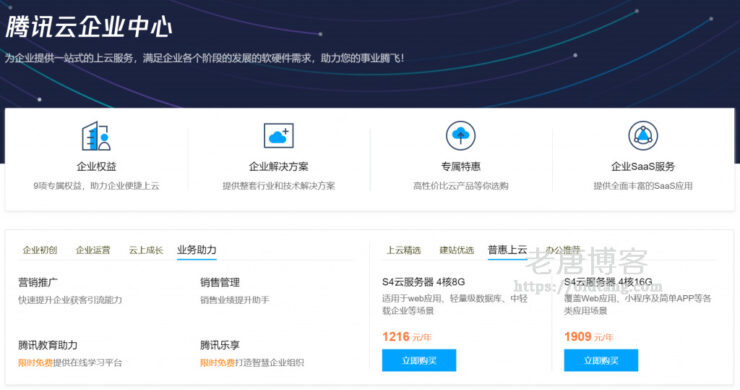The height and width of the screenshot is (390, 740).
Task: Open the 销售管理 item
Action: (220, 282)
